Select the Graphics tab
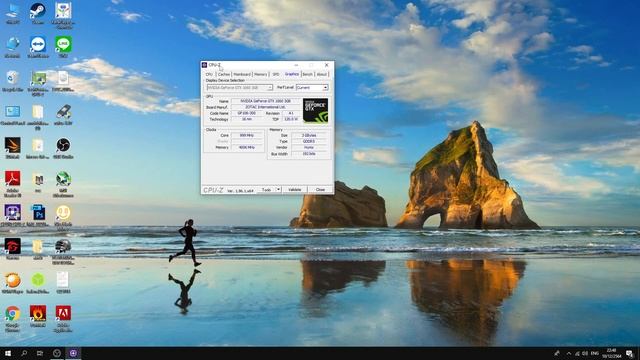 click(x=292, y=74)
